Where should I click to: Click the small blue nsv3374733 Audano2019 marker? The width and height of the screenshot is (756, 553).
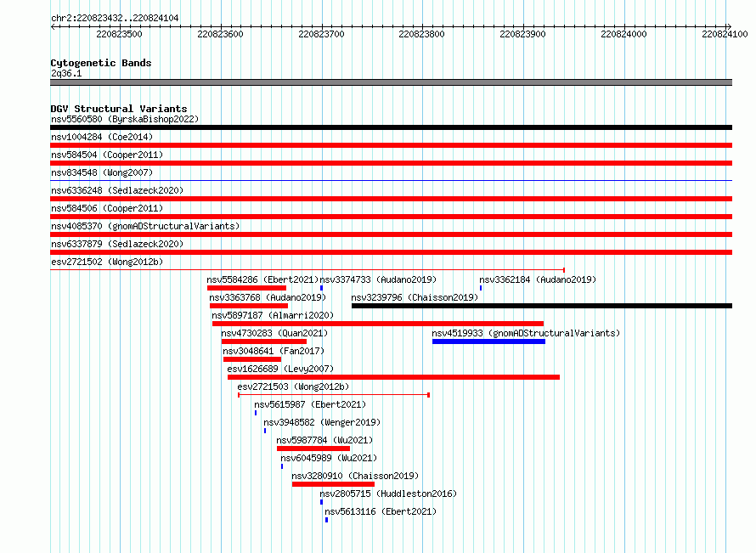[322, 288]
